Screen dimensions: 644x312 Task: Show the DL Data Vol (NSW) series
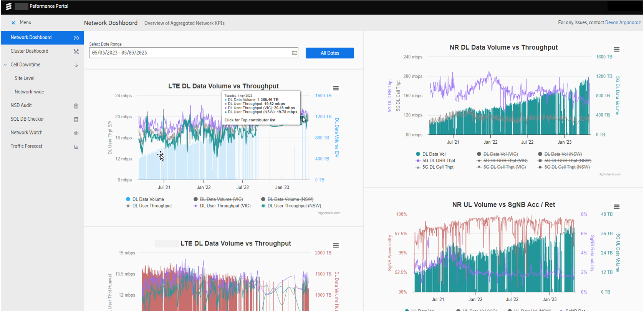tap(560, 154)
